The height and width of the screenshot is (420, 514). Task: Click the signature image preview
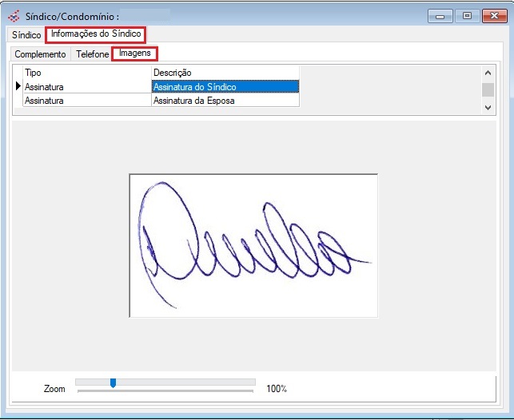(x=253, y=245)
